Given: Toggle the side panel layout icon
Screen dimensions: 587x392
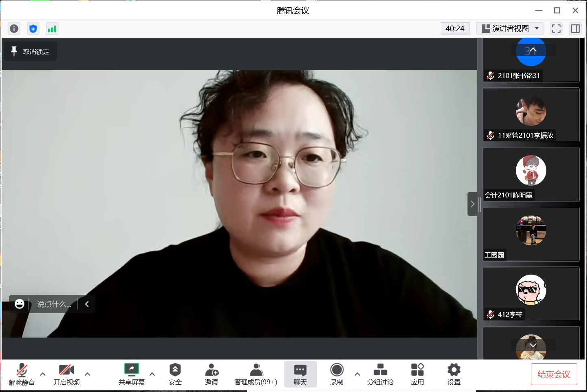Looking at the screenshot, I should pyautogui.click(x=575, y=28).
